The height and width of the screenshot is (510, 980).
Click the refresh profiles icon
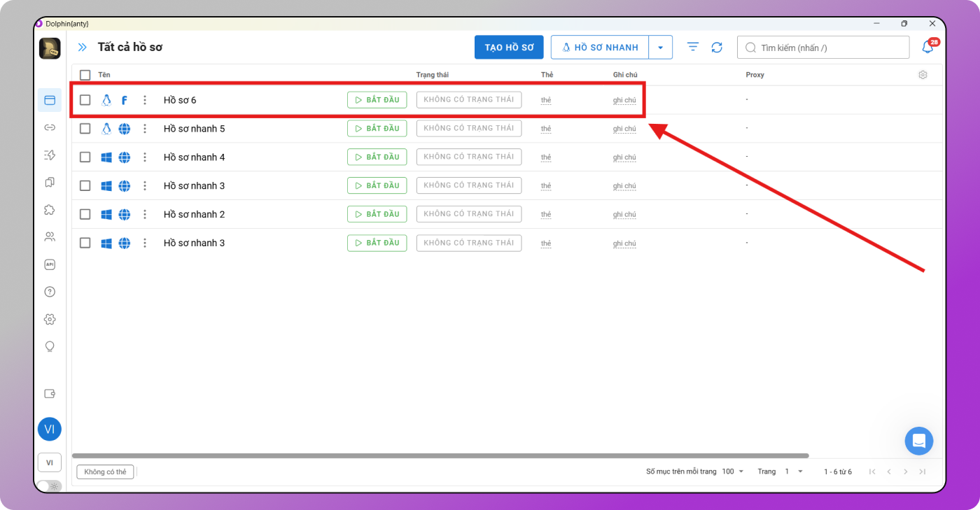tap(717, 48)
